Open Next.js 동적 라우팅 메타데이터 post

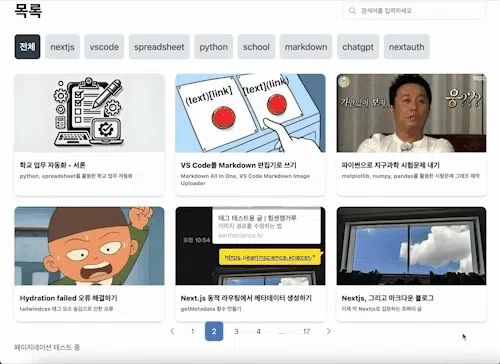(246, 298)
